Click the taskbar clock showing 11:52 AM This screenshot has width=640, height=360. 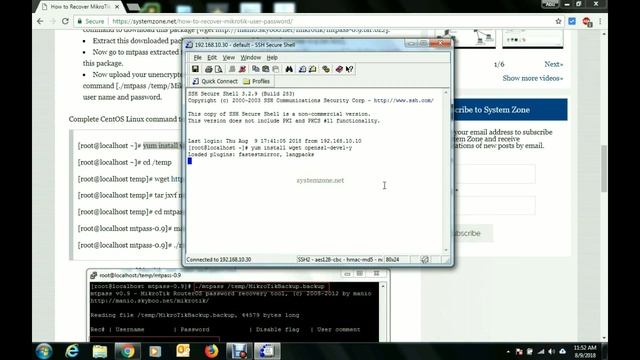coord(585,351)
